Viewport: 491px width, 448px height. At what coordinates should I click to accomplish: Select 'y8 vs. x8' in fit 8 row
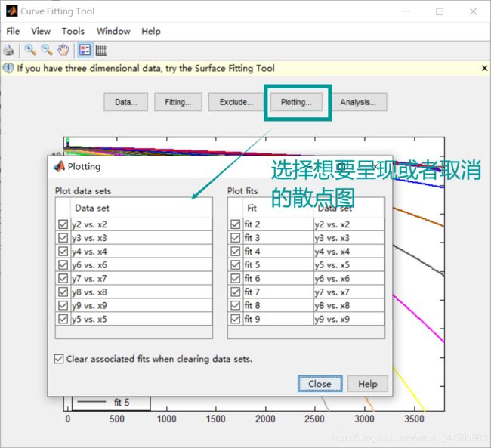click(x=332, y=305)
